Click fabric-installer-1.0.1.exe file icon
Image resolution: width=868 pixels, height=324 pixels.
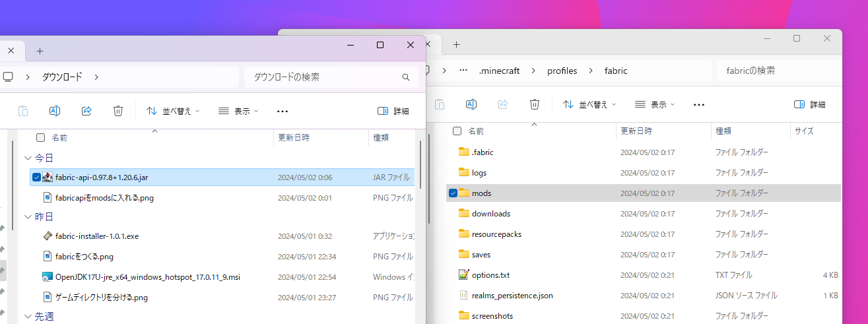[48, 236]
